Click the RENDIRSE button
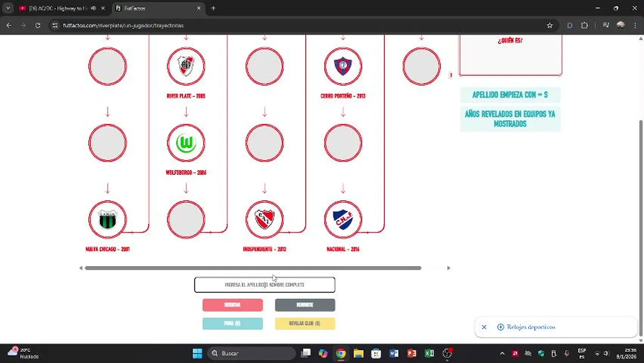The image size is (644, 363). 305,305
